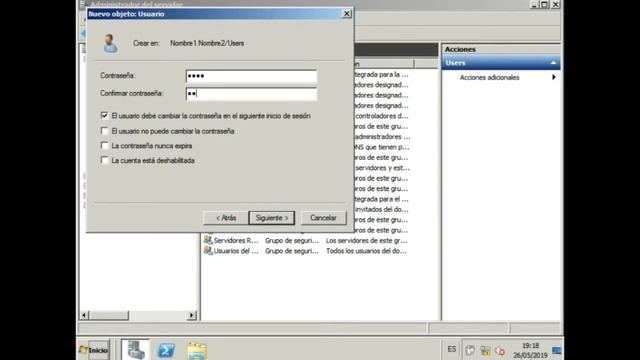The height and width of the screenshot is (360, 640).
Task: Check 'La contraseña nunca expira'
Action: [104, 145]
